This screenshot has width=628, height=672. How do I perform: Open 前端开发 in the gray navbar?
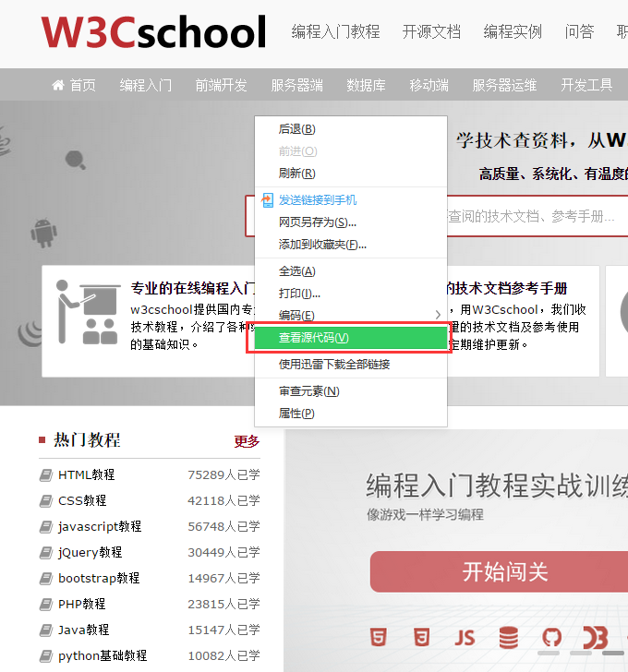[x=222, y=85]
